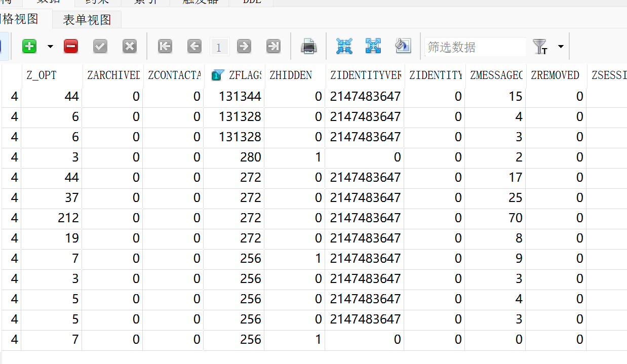The height and width of the screenshot is (364, 627).
Task: Select ZMESSAGEC value 2 in the 280 row
Action: [495, 157]
